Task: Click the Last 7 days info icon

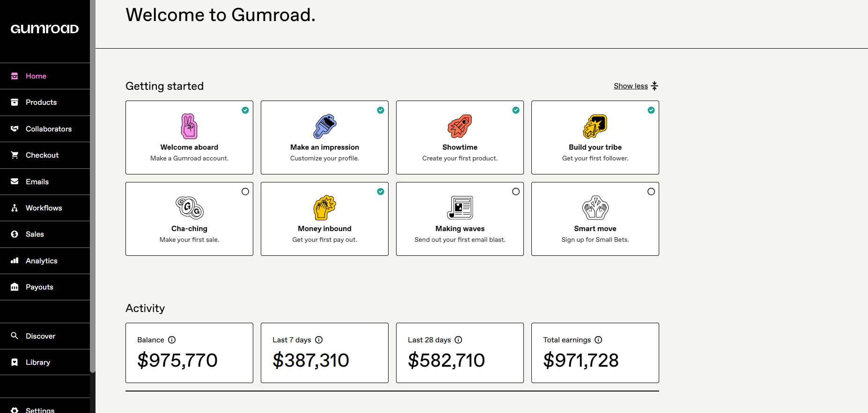Action: (319, 340)
